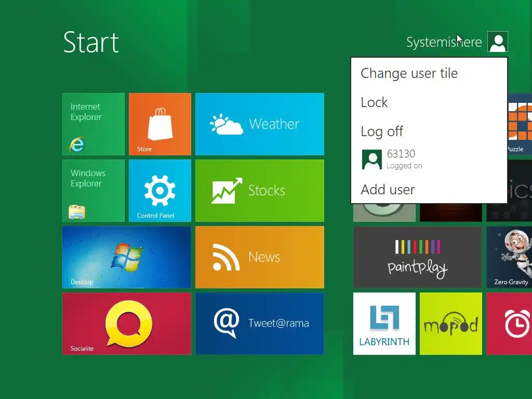The image size is (532, 399).
Task: Open the Stocks tile
Action: [x=260, y=191]
